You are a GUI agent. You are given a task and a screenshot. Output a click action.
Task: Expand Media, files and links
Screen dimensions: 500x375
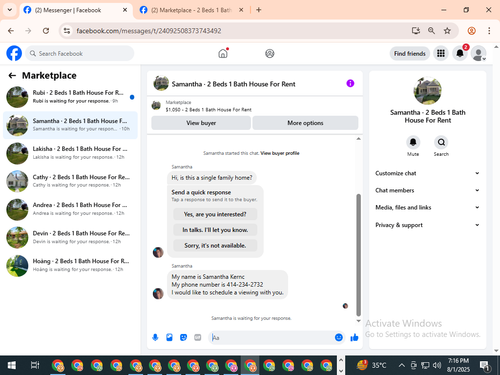[427, 207]
